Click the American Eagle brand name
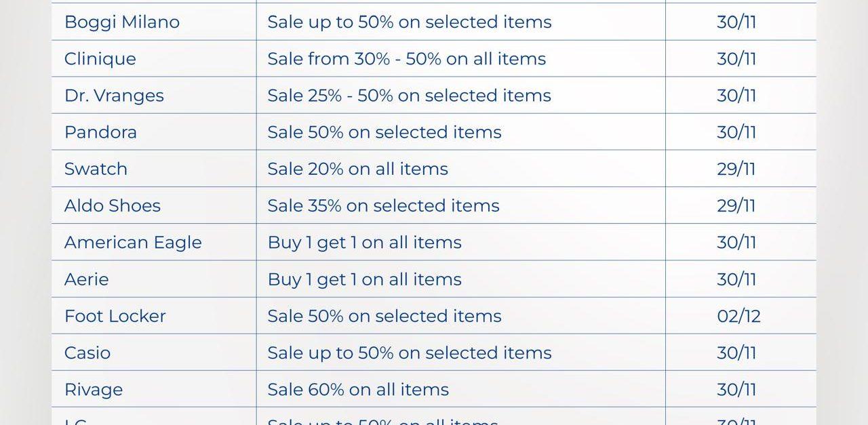Viewport: 868px width, 425px height. click(x=133, y=243)
